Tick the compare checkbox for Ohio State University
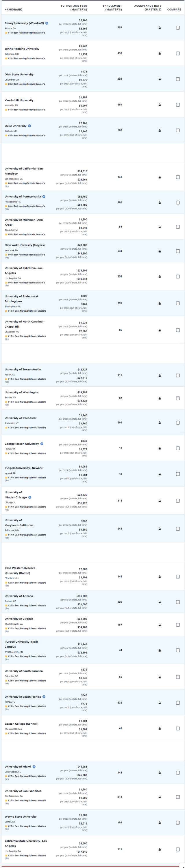The height and width of the screenshot is (868, 185). tap(178, 79)
